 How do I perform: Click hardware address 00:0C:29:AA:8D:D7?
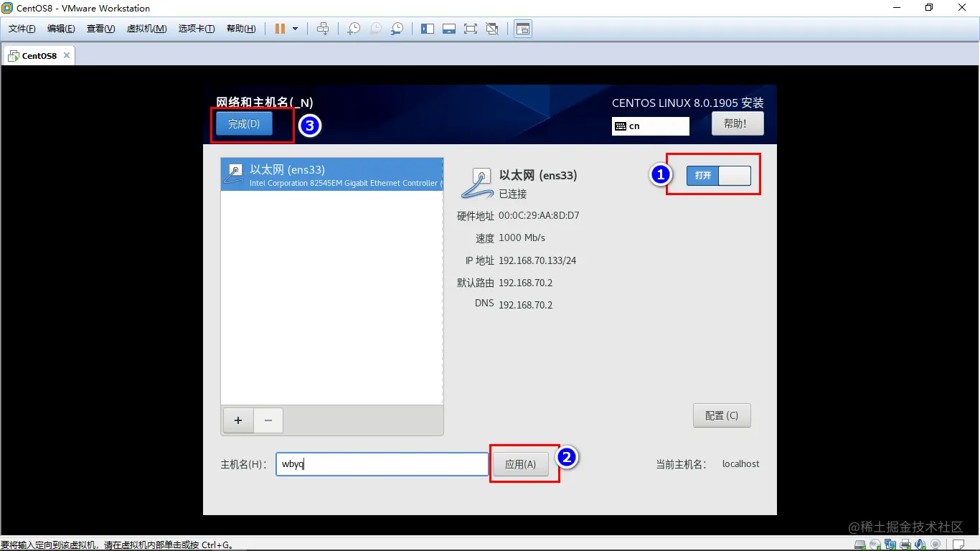coord(539,216)
